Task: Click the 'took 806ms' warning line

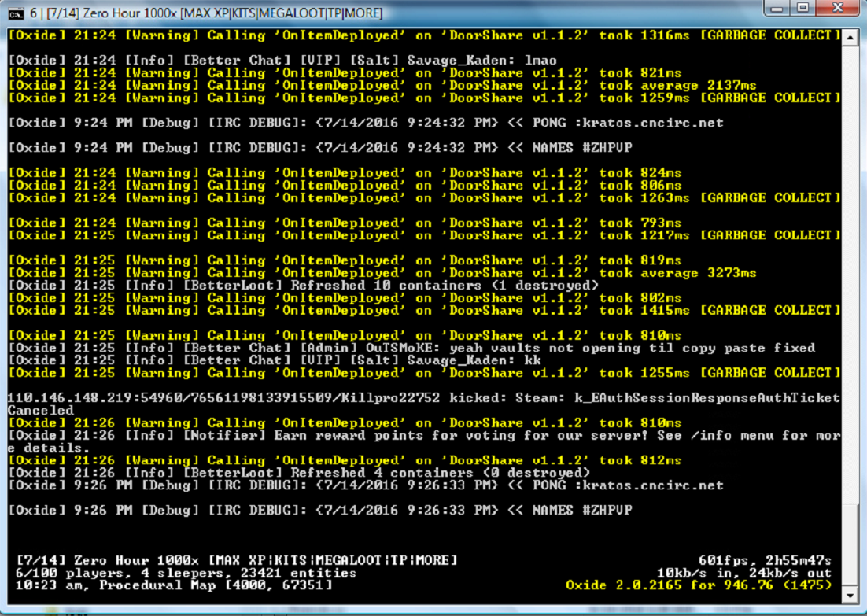Action: 345,185
